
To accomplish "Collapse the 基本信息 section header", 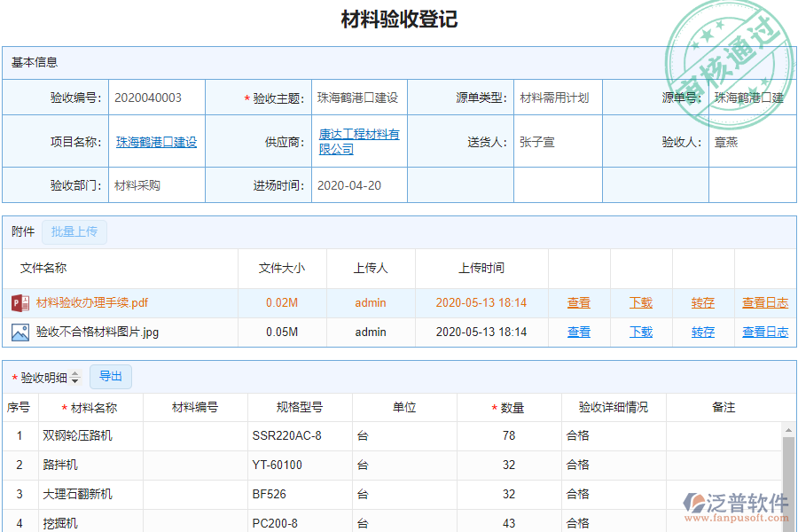I will tap(35, 61).
